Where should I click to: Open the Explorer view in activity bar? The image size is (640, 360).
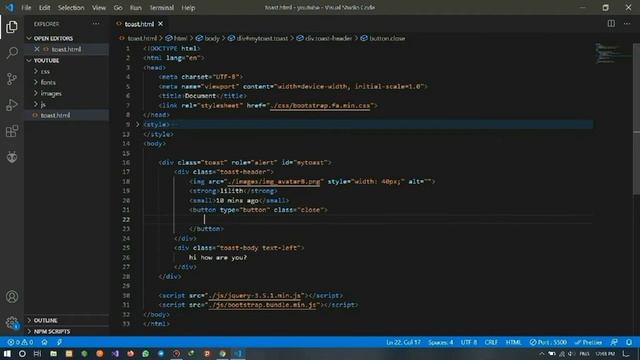click(12, 27)
